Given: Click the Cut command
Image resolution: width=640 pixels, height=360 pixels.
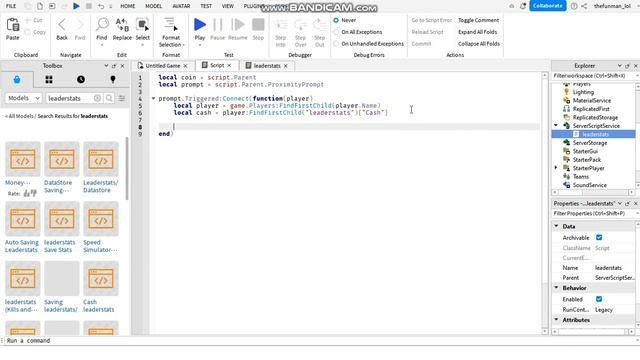Looking at the screenshot, I should point(34,20).
